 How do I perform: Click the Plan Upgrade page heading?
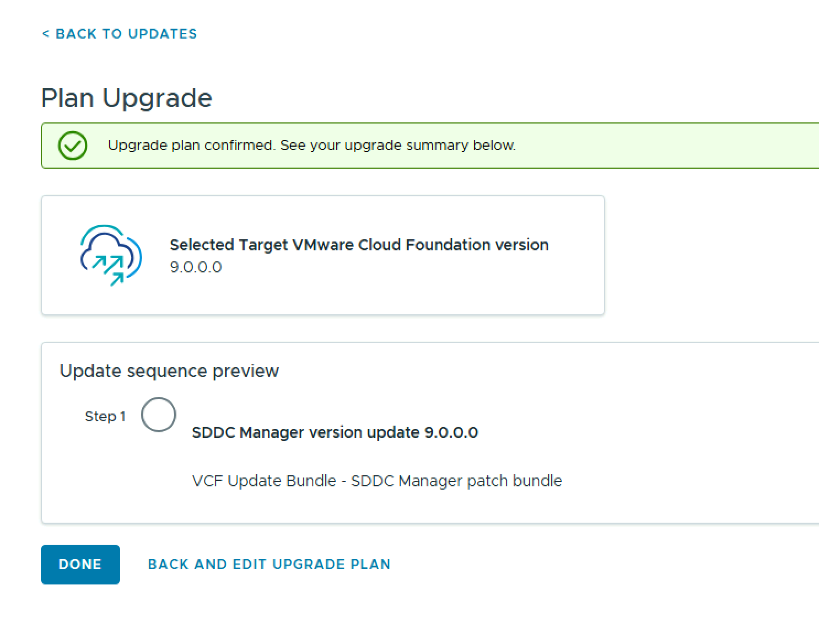point(126,98)
